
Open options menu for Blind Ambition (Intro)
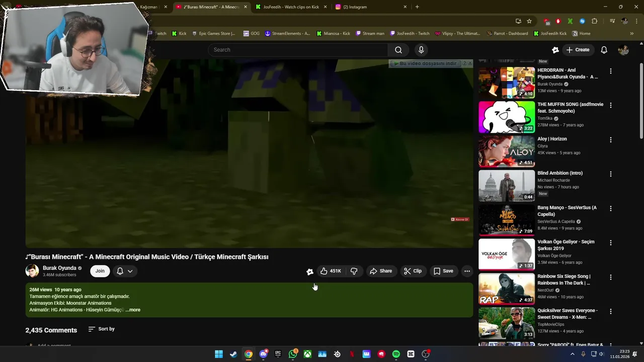pyautogui.click(x=611, y=174)
